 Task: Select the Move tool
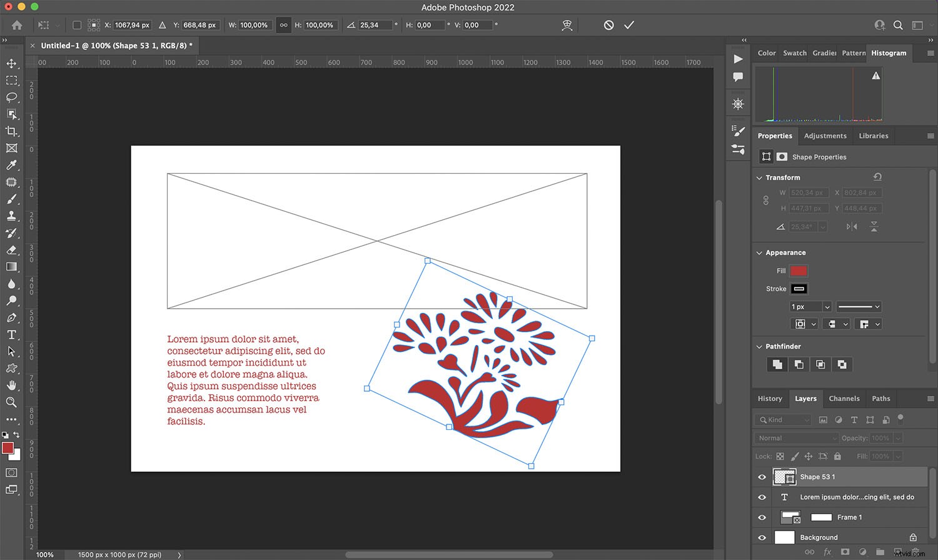point(11,63)
